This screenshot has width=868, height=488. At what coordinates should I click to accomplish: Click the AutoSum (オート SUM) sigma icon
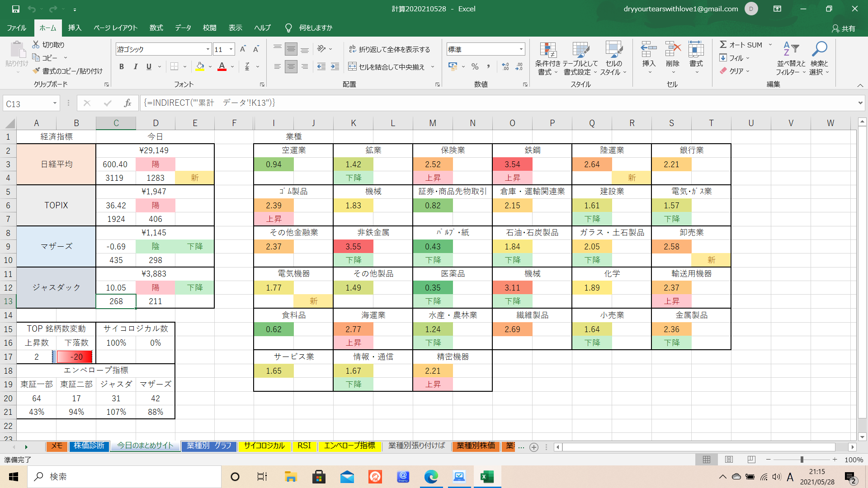tap(723, 44)
